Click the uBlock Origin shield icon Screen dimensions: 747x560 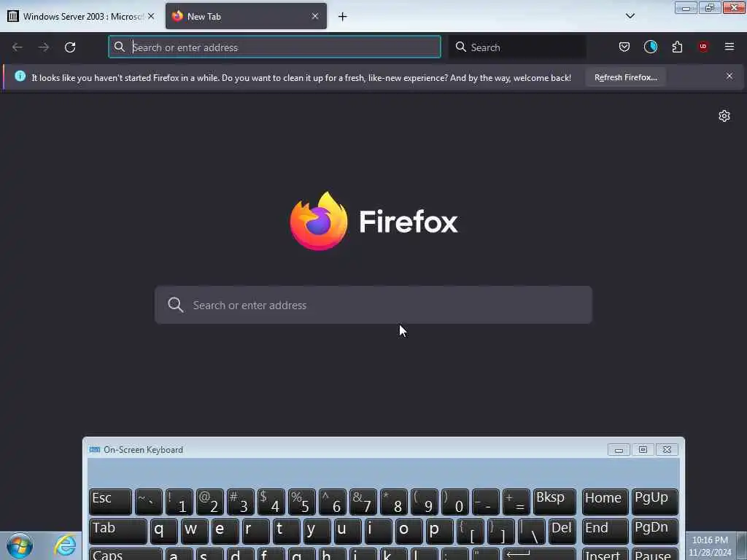pyautogui.click(x=703, y=47)
